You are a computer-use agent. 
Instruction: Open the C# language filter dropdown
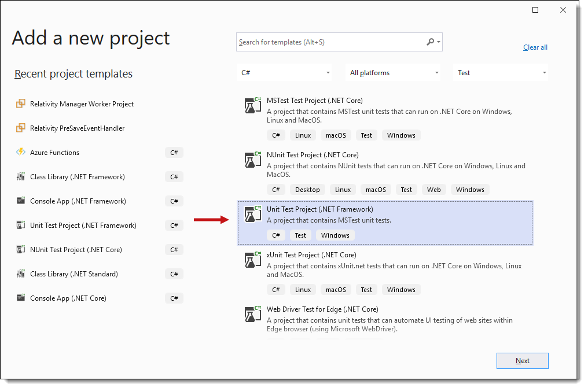[x=284, y=73]
